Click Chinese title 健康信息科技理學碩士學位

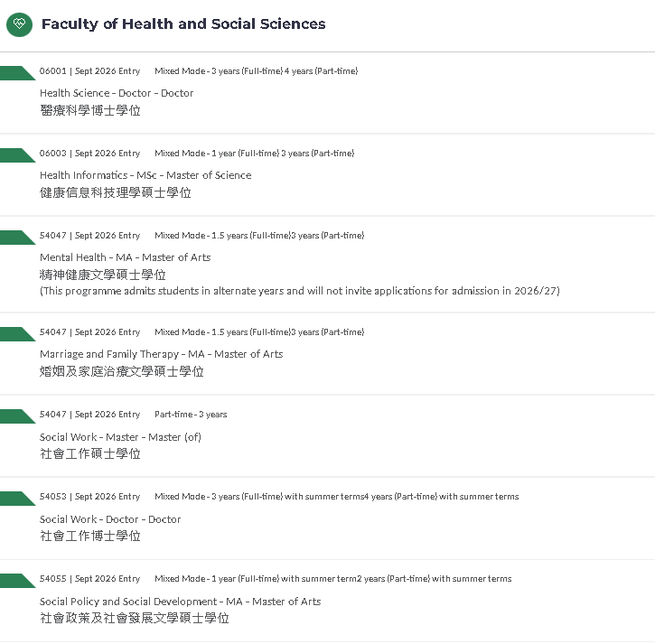(116, 193)
